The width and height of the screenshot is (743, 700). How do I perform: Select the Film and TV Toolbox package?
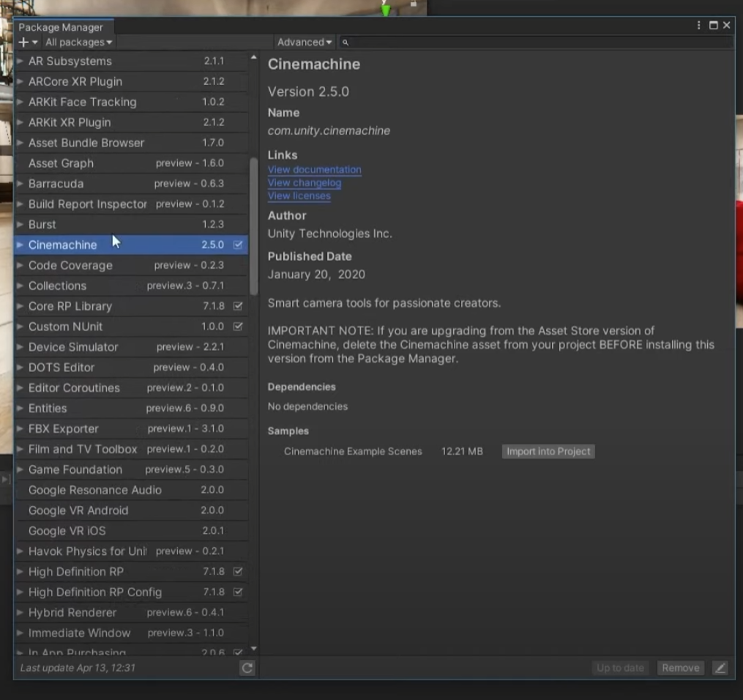click(x=131, y=449)
